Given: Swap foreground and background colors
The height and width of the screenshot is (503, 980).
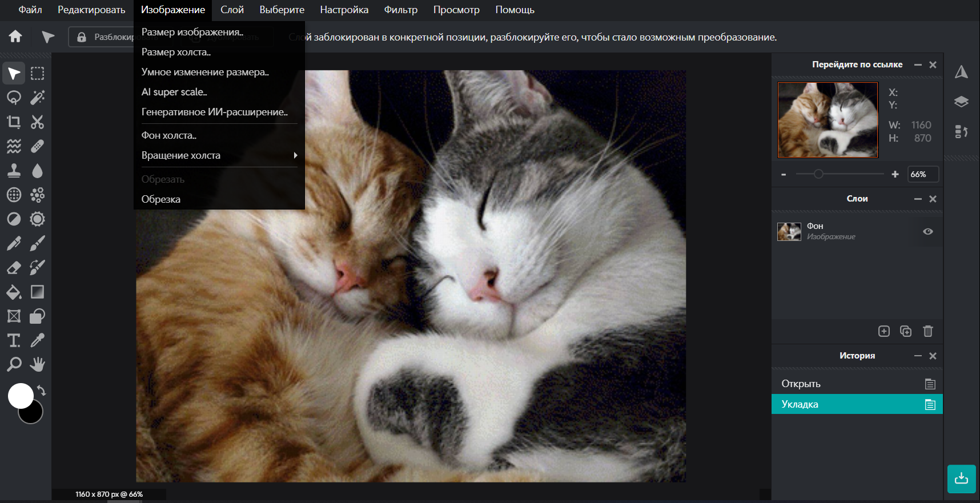Looking at the screenshot, I should [42, 391].
